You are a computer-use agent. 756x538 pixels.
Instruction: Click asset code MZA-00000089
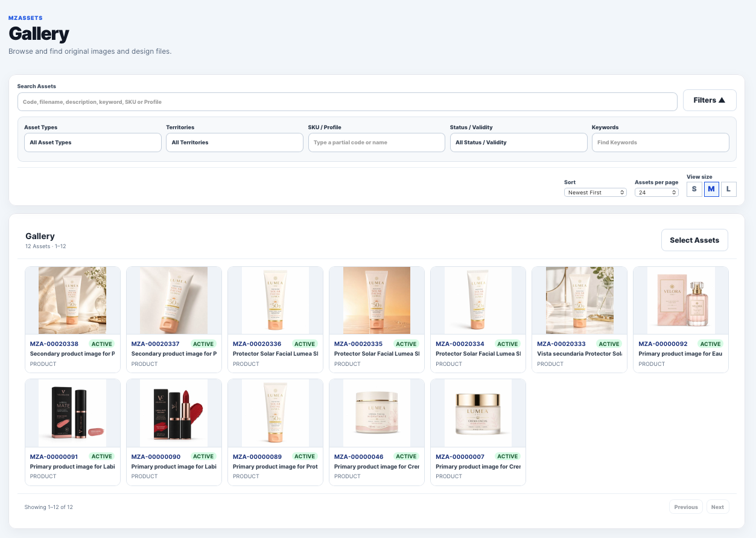(x=257, y=456)
